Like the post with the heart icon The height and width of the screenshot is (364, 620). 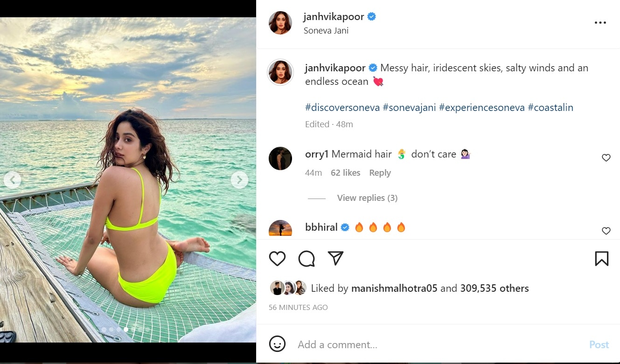tap(277, 259)
